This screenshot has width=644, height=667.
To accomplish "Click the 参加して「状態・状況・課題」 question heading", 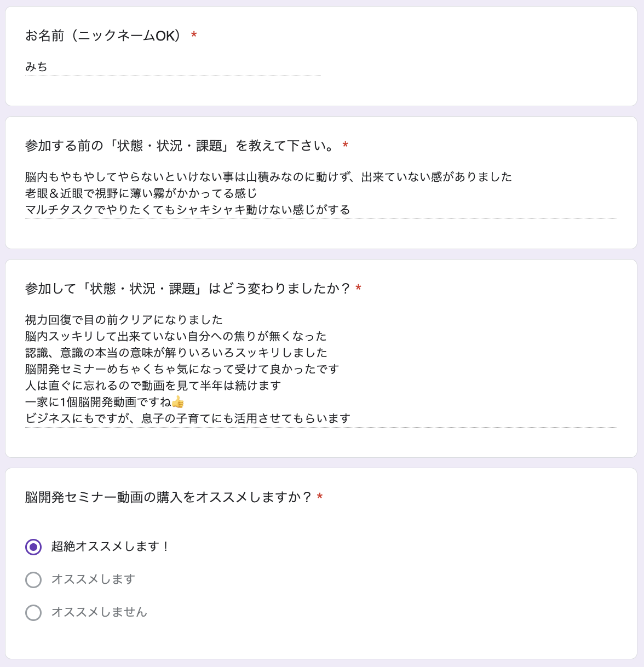I will coord(188,289).
